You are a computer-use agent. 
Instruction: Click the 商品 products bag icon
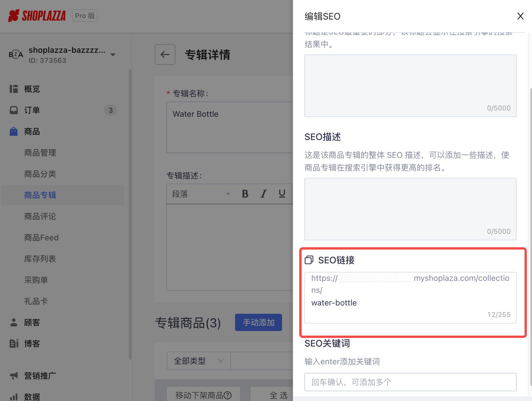tap(13, 131)
